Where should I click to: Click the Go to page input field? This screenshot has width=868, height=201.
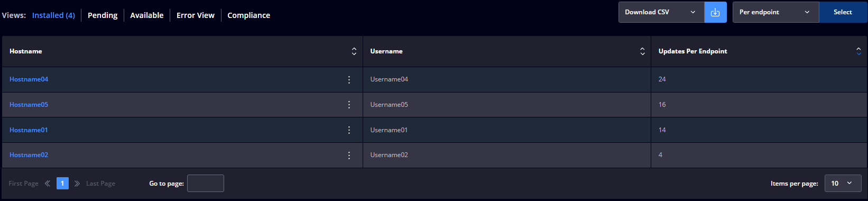tap(206, 184)
